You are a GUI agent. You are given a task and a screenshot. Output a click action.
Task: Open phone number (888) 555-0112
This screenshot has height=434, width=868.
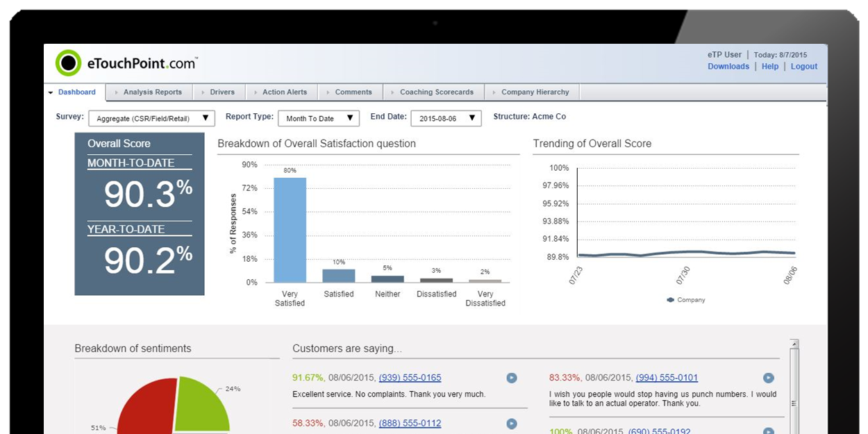click(410, 424)
